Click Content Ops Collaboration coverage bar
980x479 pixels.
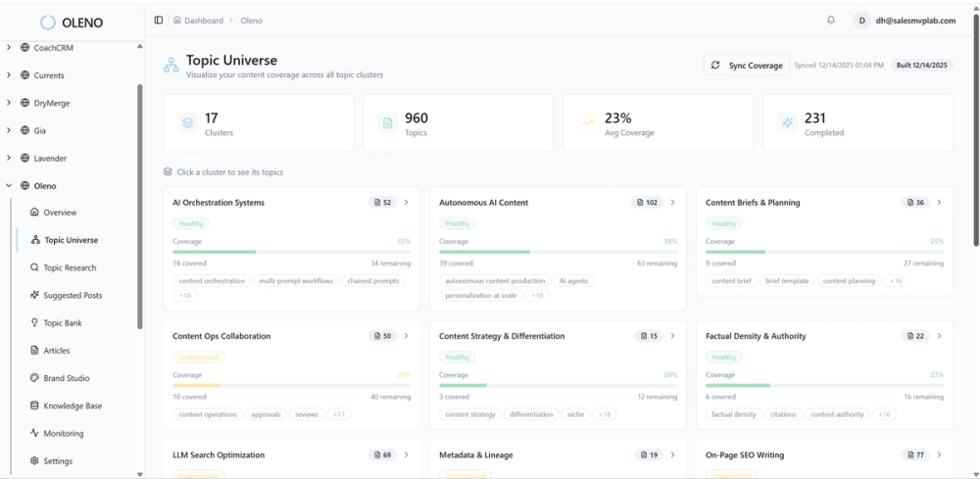[292, 385]
